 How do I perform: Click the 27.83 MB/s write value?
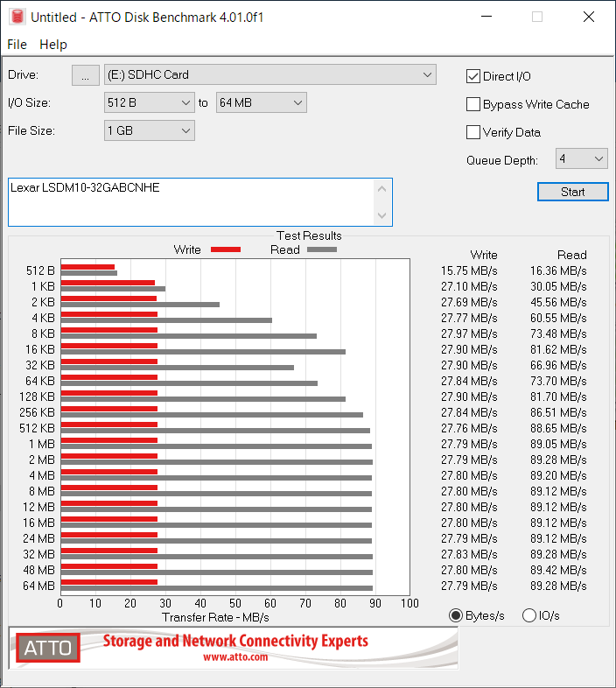pos(470,554)
